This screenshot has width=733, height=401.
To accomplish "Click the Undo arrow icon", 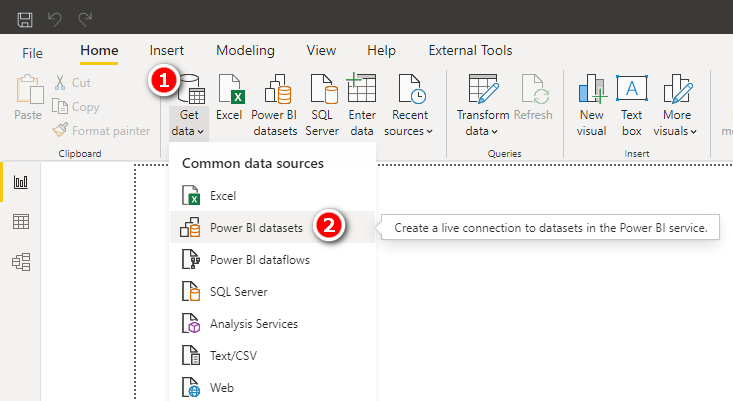I will [x=55, y=20].
